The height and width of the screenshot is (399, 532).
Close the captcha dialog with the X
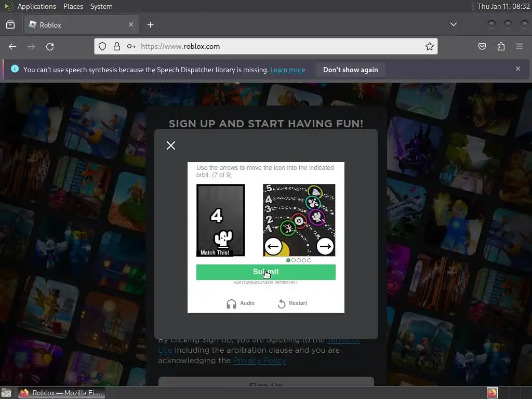point(171,145)
